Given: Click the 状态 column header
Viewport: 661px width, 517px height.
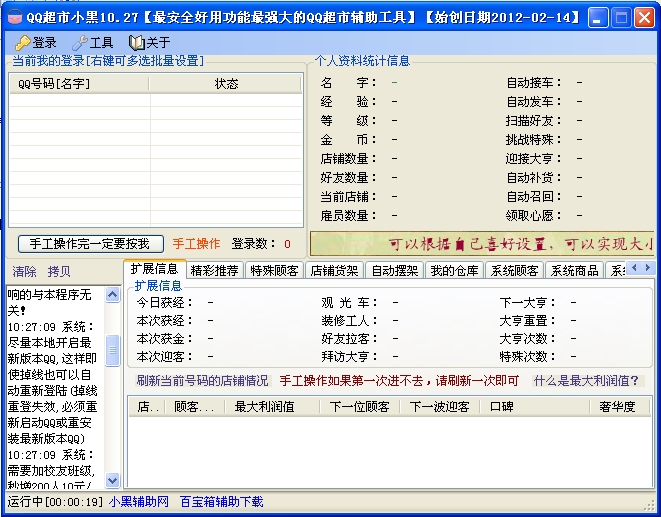Looking at the screenshot, I should click(226, 83).
